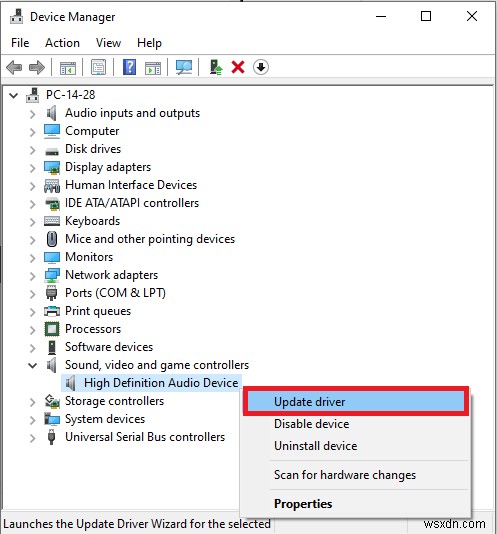
Task: Collapse Sound, video and game controllers chevron
Action: [33, 366]
